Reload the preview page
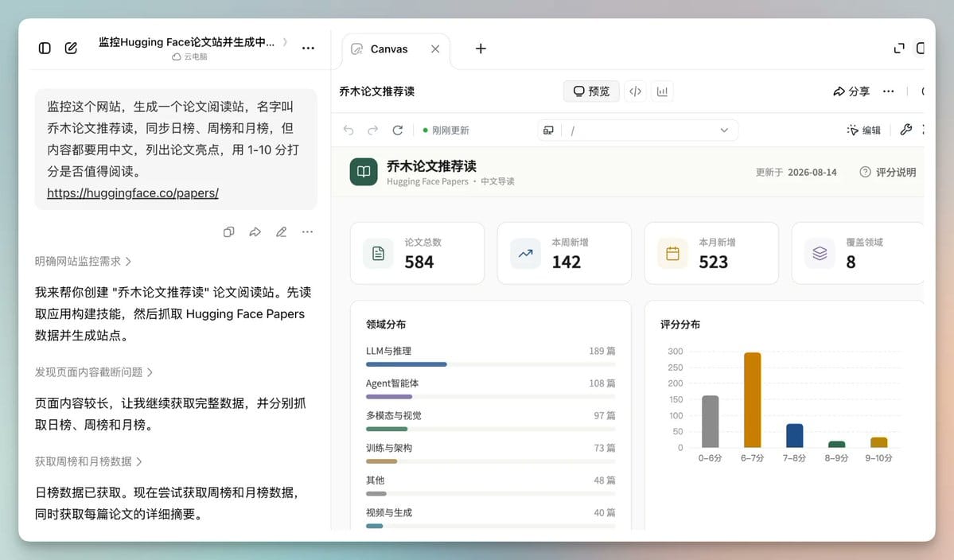Viewport: 954px width, 560px height. [x=397, y=130]
